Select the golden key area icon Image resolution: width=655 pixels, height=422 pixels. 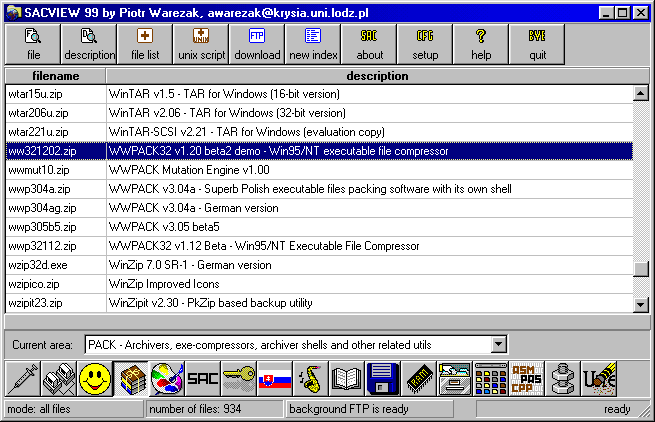pos(239,379)
